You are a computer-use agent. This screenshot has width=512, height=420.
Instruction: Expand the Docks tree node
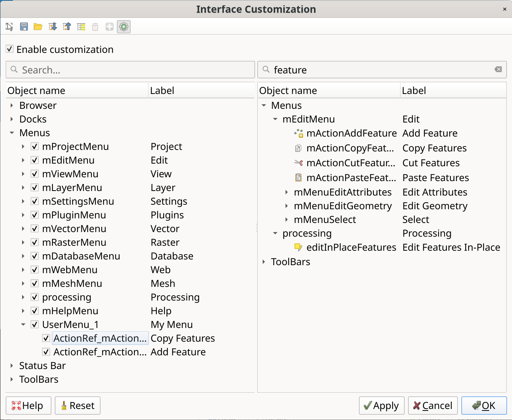click(12, 119)
